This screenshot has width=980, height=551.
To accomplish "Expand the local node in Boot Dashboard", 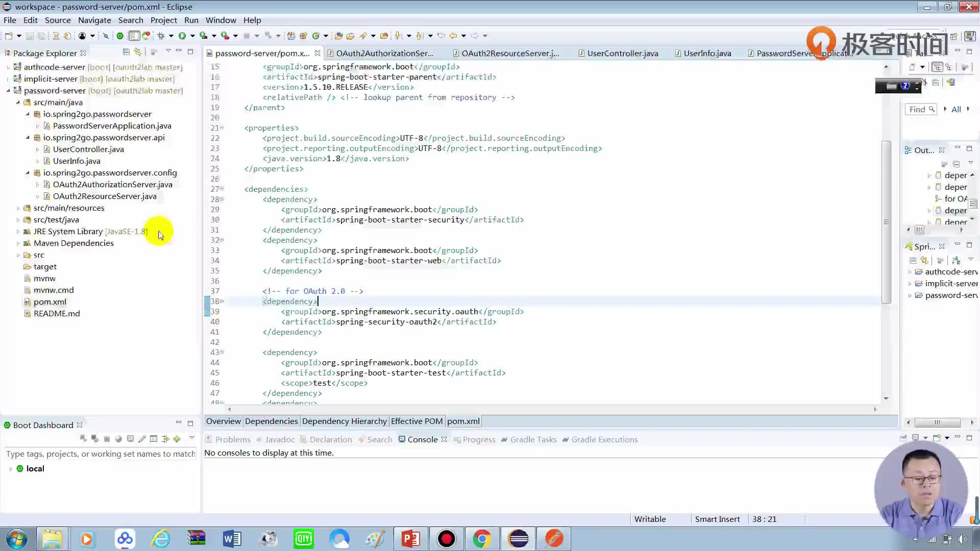I will click(11, 468).
